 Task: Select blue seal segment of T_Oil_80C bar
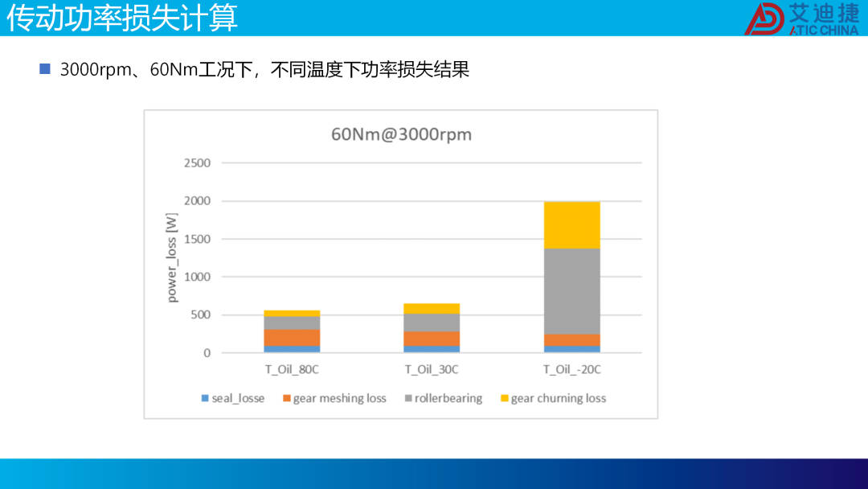pos(292,349)
